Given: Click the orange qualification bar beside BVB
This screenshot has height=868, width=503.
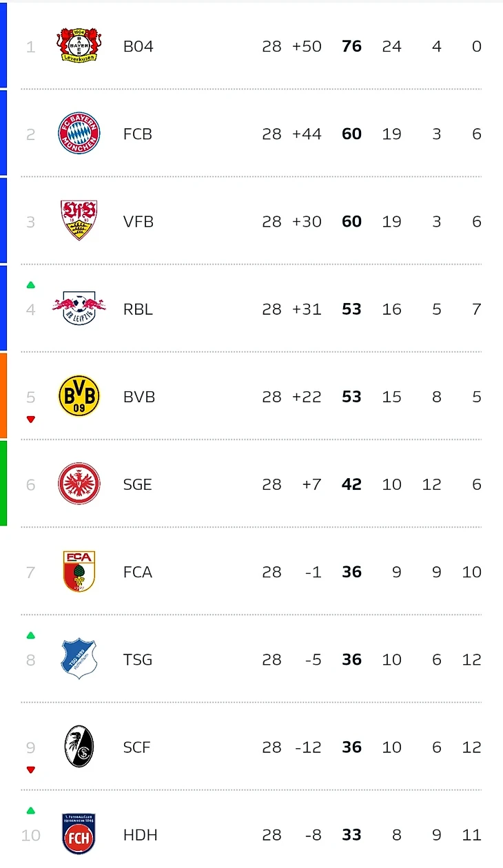Looking at the screenshot, I should point(3,395).
